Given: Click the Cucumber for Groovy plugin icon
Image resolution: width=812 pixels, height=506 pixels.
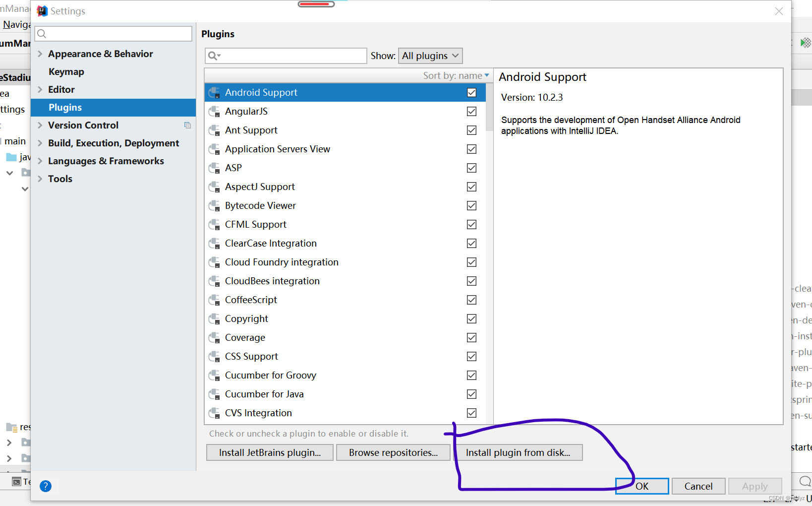Looking at the screenshot, I should (x=214, y=375).
